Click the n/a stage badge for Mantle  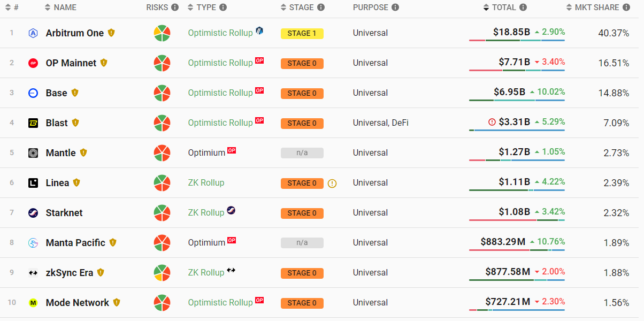pos(302,153)
